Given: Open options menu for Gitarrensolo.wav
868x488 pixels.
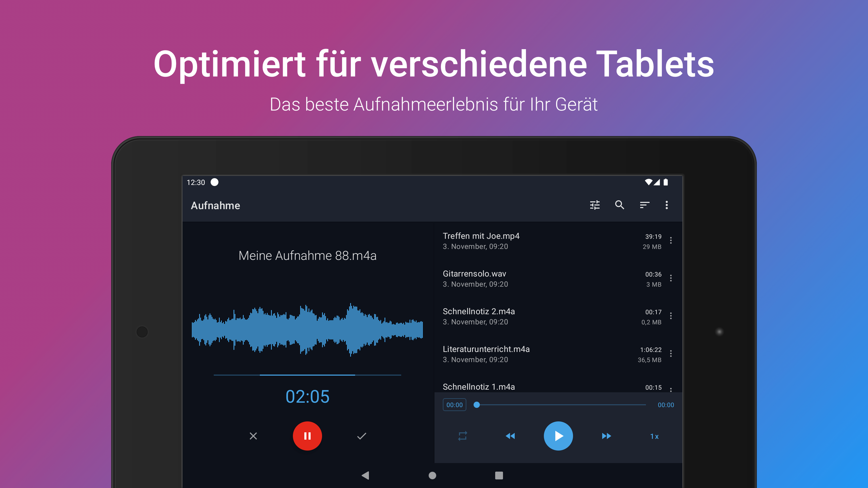Looking at the screenshot, I should coord(671,278).
